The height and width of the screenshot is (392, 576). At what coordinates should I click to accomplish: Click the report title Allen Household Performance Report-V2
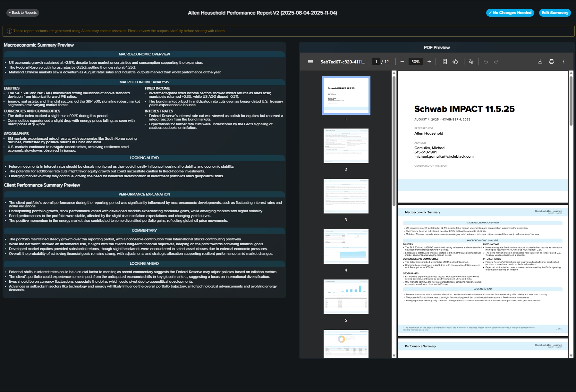262,13
